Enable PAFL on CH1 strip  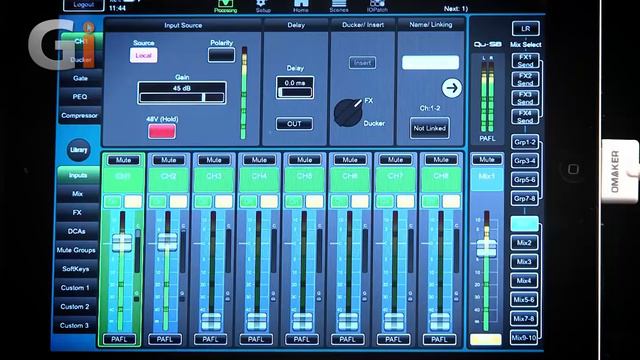pyautogui.click(x=119, y=339)
